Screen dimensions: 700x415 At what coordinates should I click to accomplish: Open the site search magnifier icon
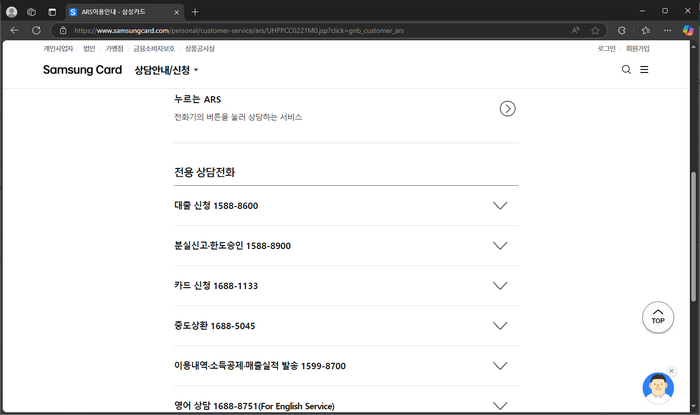626,70
